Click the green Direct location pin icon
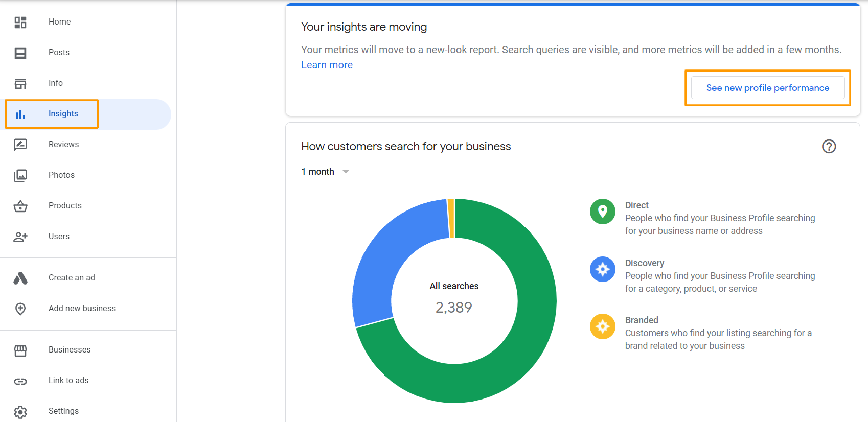 [x=603, y=212]
